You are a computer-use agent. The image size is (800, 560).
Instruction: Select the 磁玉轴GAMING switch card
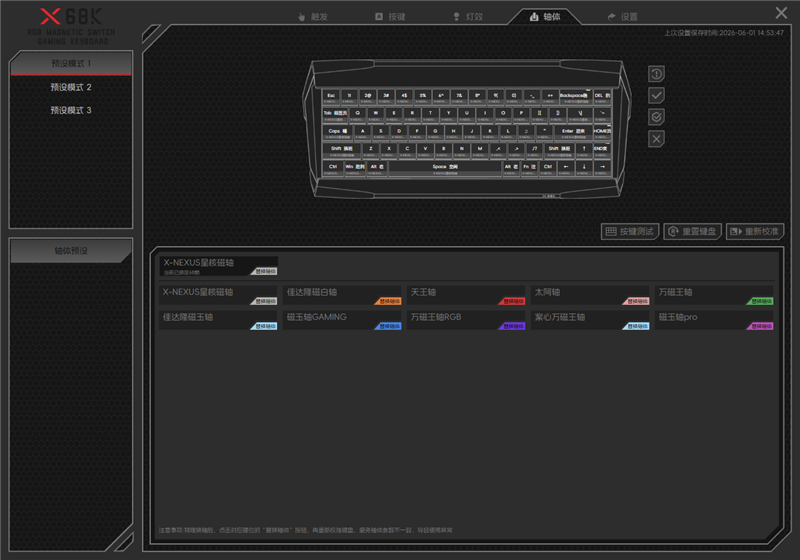coord(342,321)
